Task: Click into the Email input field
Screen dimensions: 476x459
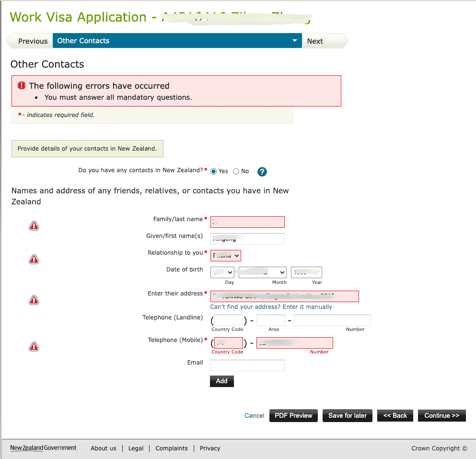Action: 247,365
